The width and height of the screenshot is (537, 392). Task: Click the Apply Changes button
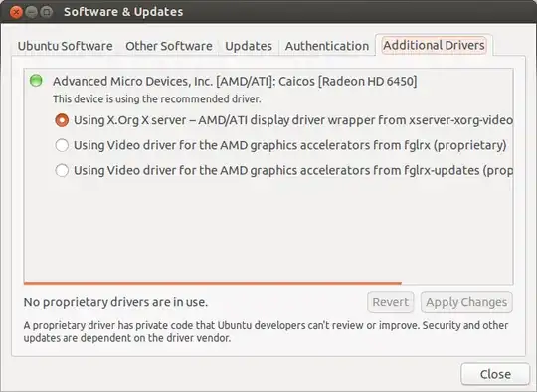[466, 302]
